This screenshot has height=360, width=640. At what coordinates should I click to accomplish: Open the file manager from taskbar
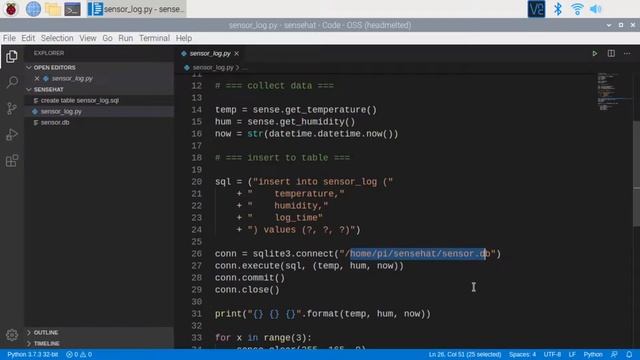tap(53, 9)
